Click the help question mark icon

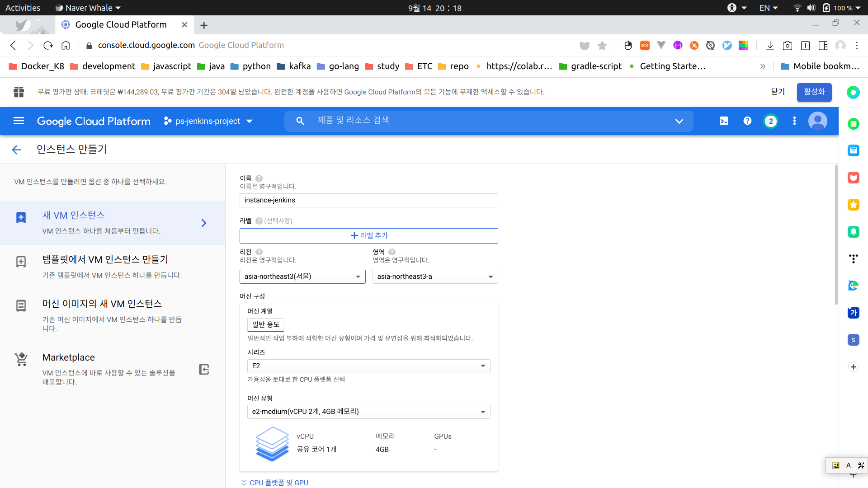click(747, 121)
